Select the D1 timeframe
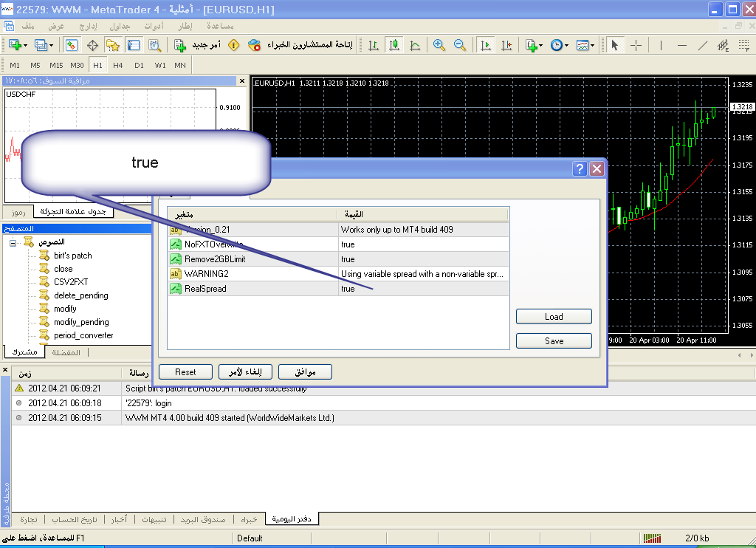 [x=140, y=65]
